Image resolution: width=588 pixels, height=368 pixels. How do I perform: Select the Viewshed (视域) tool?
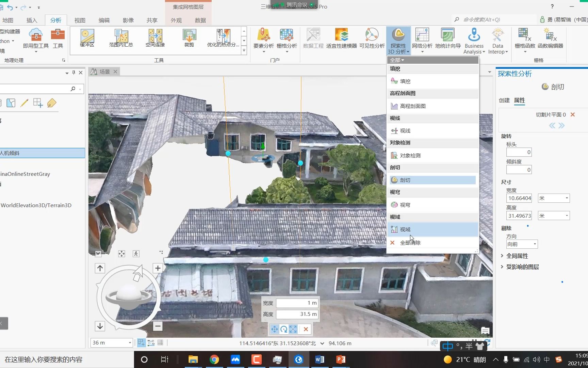point(433,229)
